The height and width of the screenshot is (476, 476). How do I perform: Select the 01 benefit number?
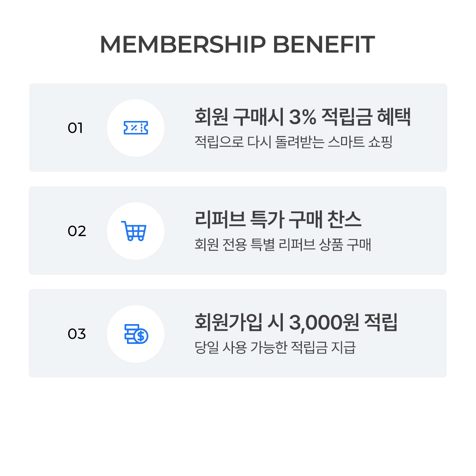click(75, 128)
